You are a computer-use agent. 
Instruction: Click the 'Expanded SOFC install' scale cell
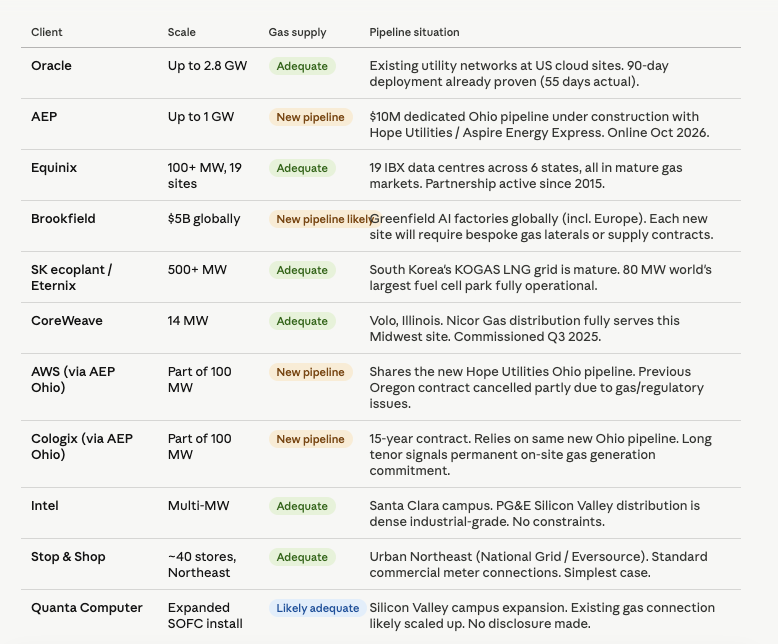[205, 616]
